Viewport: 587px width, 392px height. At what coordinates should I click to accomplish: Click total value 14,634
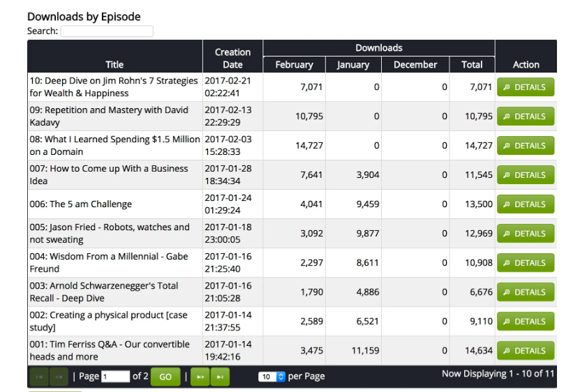coord(479,350)
